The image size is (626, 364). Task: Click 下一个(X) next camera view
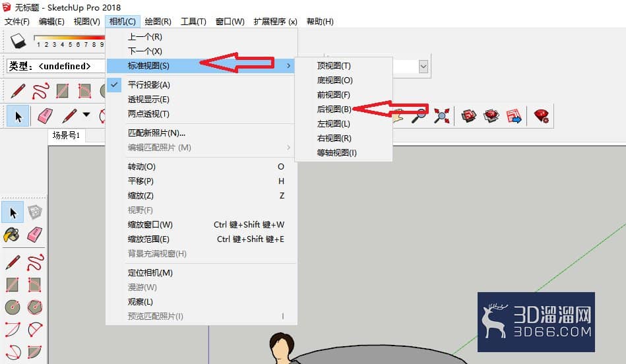point(201,51)
